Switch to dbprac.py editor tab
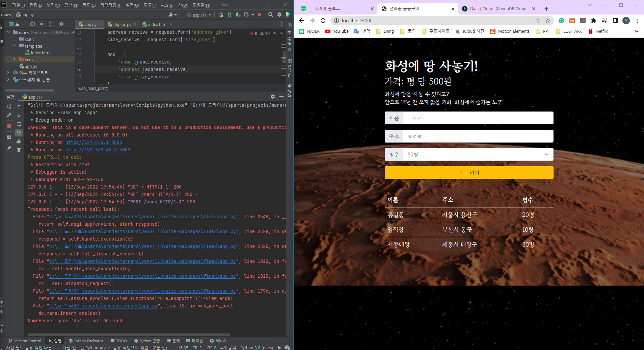 click(122, 24)
